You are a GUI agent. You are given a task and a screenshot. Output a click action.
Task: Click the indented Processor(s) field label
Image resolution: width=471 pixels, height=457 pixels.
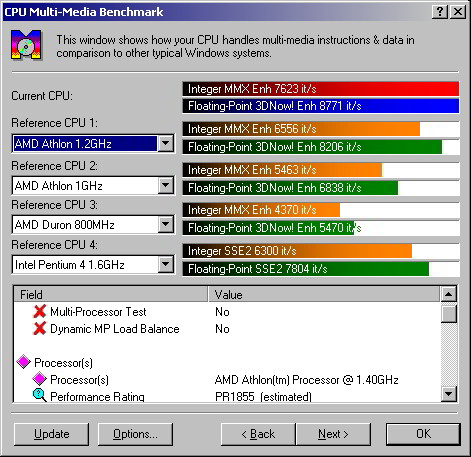(79, 380)
